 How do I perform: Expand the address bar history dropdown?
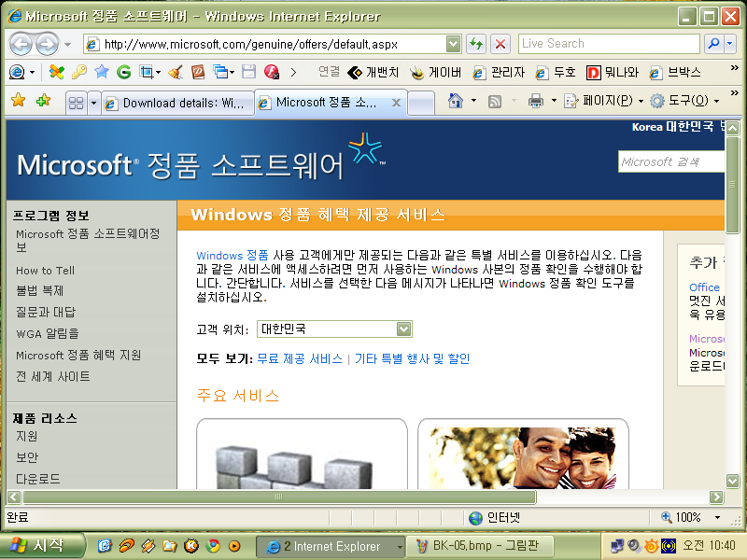[x=454, y=44]
